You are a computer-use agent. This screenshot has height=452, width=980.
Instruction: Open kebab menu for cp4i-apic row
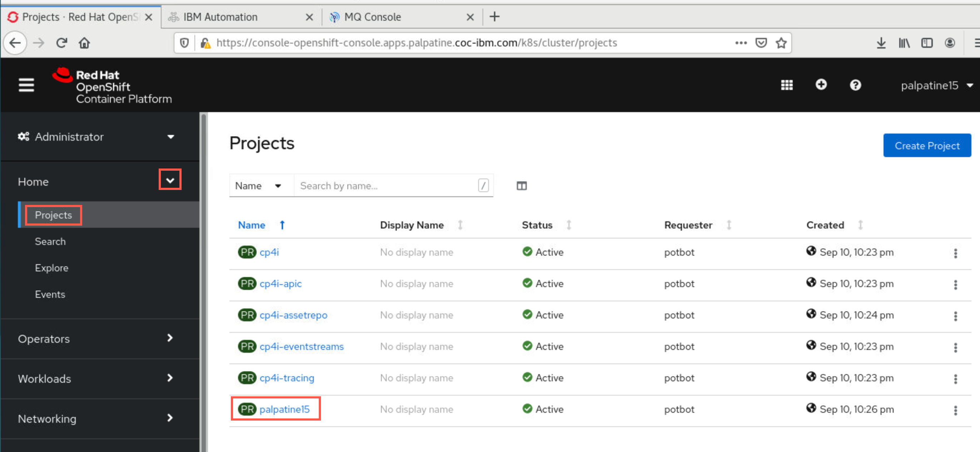tap(955, 285)
